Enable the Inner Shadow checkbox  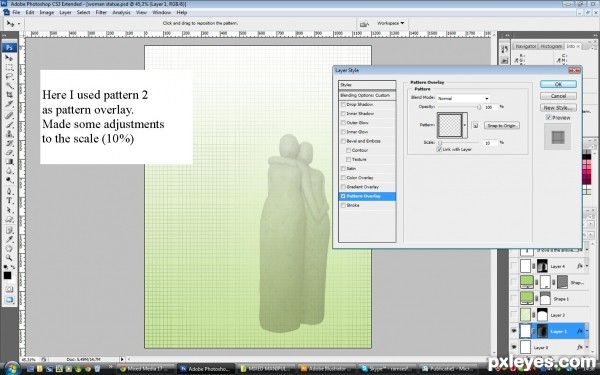(343, 114)
